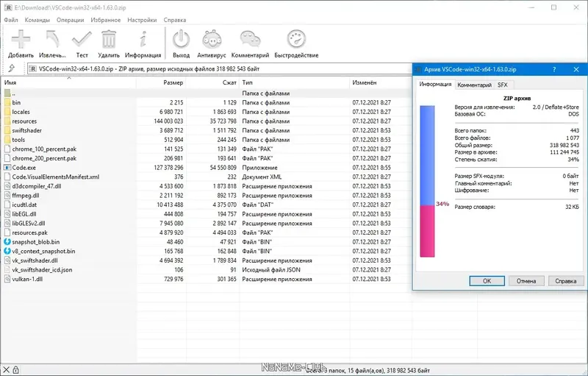Select the resources folder icon

click(x=7, y=121)
